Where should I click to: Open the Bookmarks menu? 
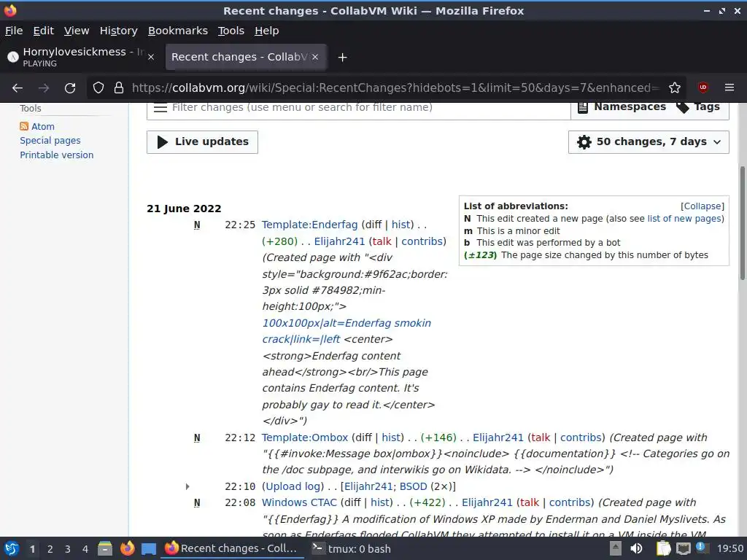point(178,31)
